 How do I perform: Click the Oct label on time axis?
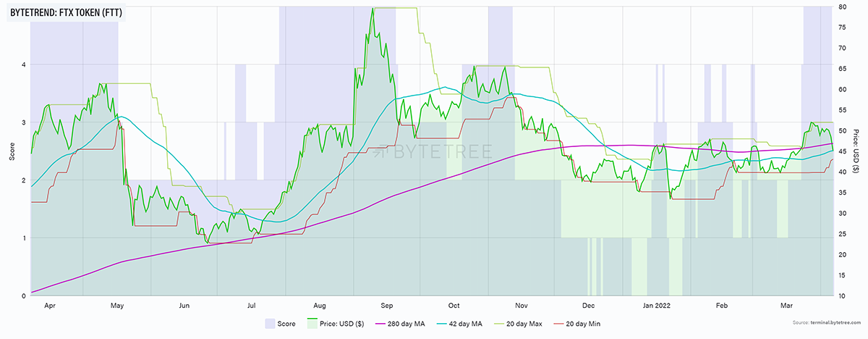pyautogui.click(x=454, y=306)
